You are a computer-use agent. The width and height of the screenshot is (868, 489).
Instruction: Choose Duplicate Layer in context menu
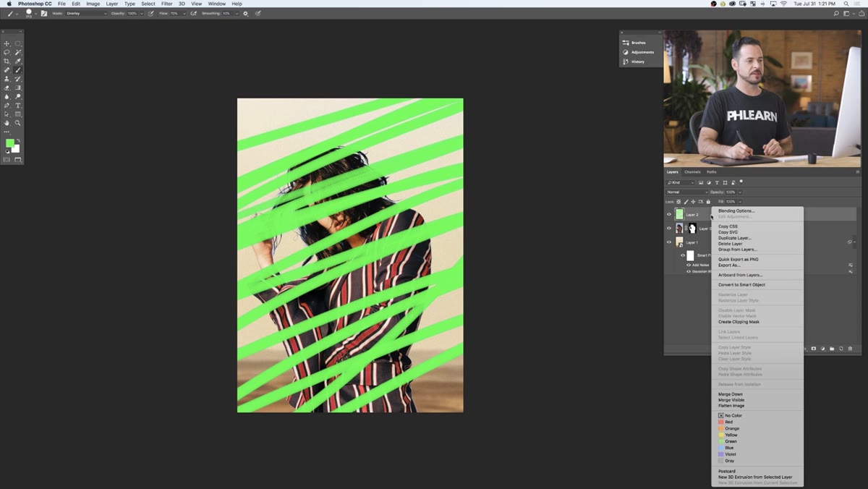(734, 238)
